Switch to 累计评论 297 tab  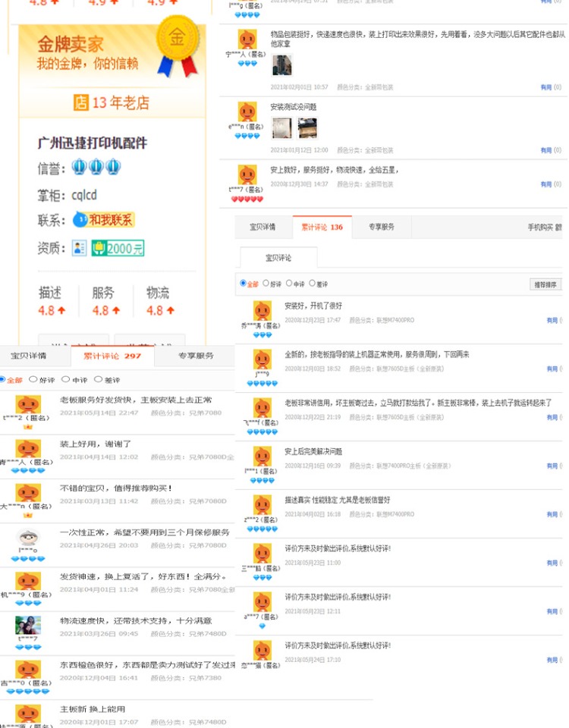112,356
